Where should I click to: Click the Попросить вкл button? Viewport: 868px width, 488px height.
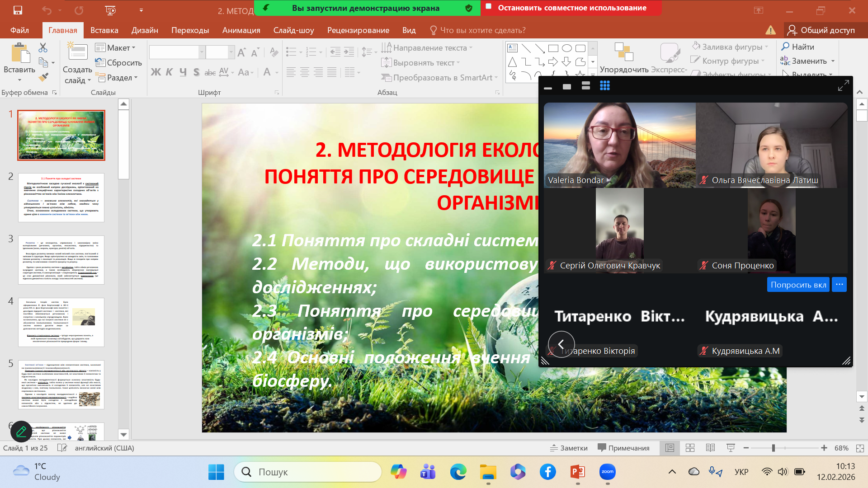pos(798,285)
